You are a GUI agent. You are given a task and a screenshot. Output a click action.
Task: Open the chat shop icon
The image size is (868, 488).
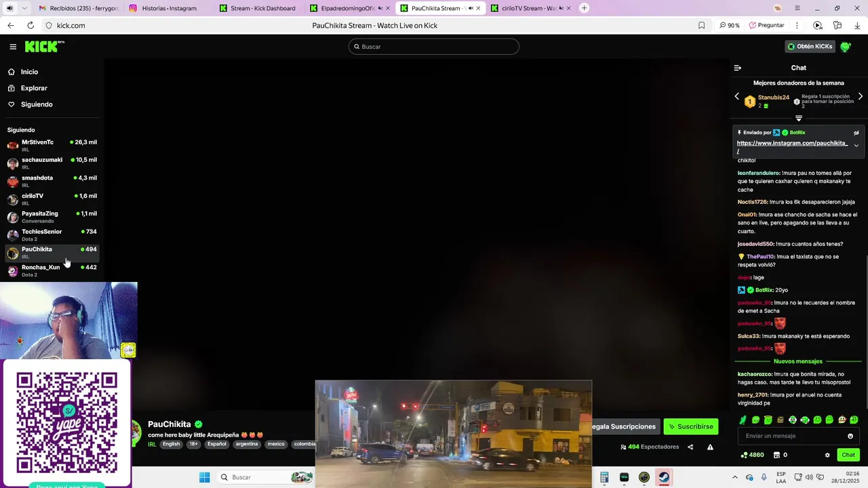tap(776, 455)
